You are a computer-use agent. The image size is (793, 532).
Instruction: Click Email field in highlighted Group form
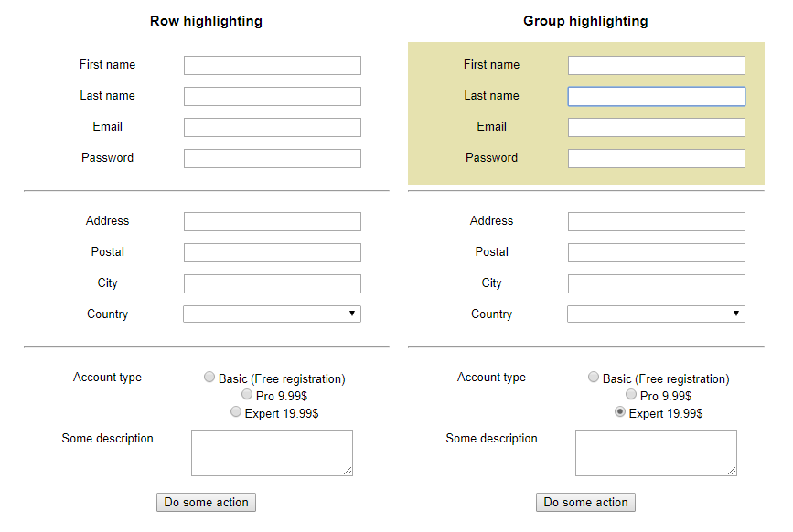[x=656, y=128]
